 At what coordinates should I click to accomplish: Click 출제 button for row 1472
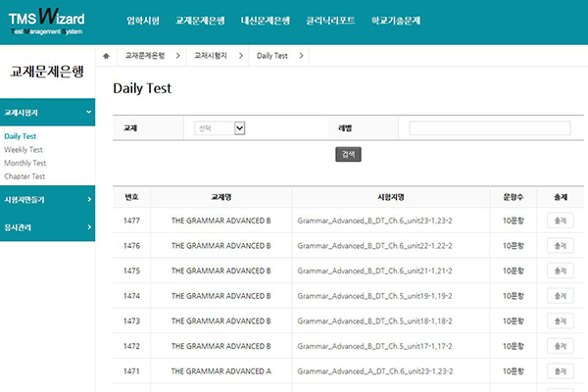tap(561, 346)
